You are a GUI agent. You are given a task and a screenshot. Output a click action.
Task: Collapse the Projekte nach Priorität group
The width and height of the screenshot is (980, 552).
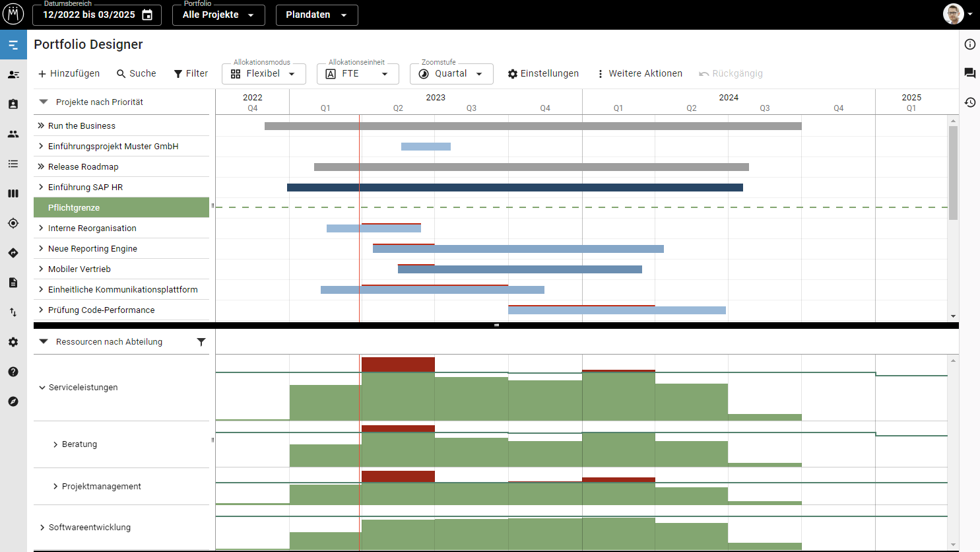click(x=44, y=102)
